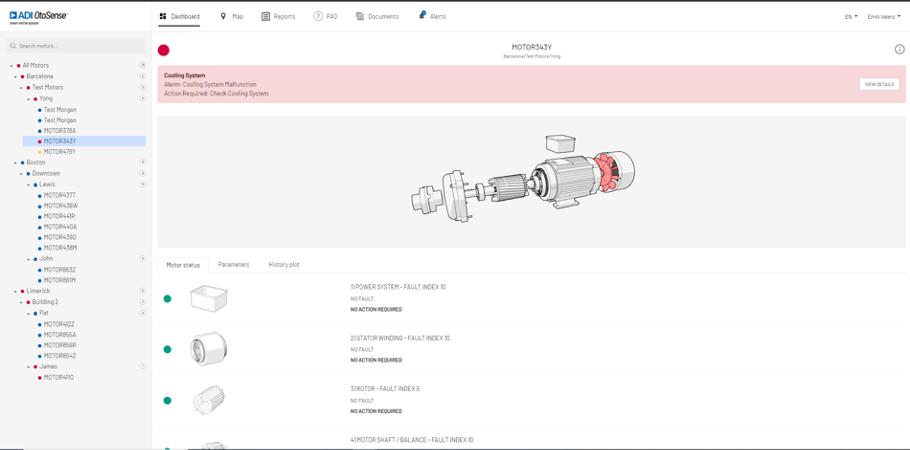Collapse the Lewis node arrow

point(28,185)
